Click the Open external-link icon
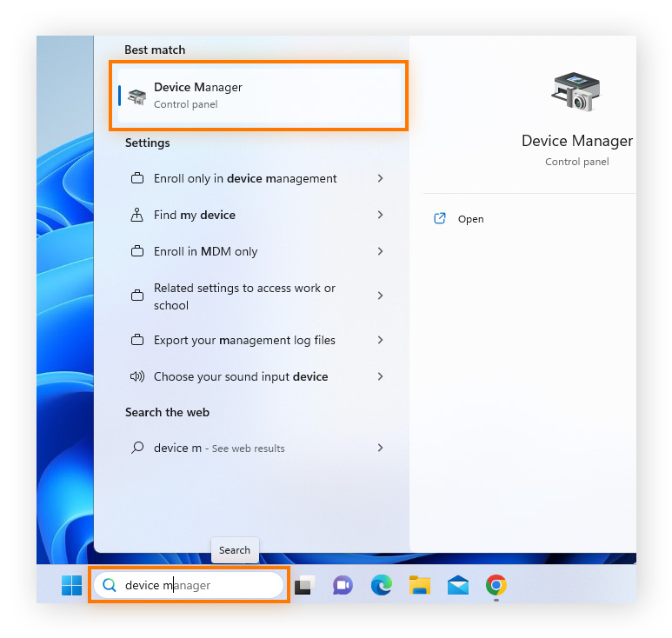Screen dimensions: 672x638 click(440, 218)
